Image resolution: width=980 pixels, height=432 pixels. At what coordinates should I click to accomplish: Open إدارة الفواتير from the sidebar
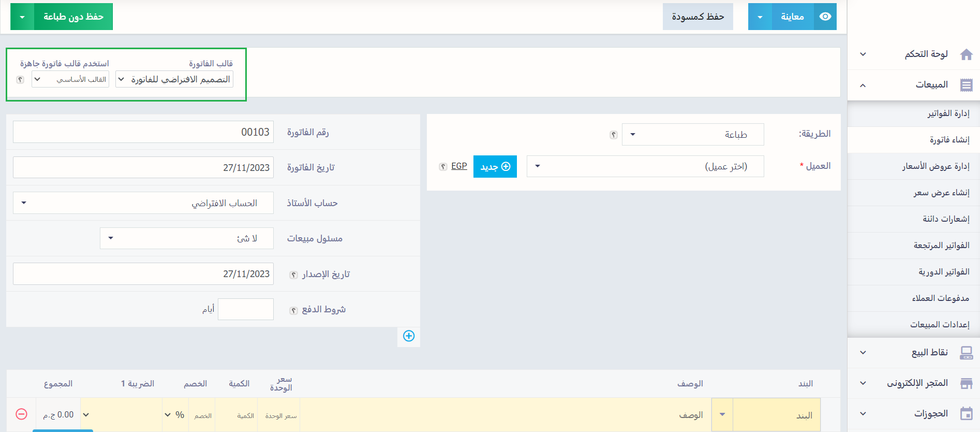click(948, 113)
